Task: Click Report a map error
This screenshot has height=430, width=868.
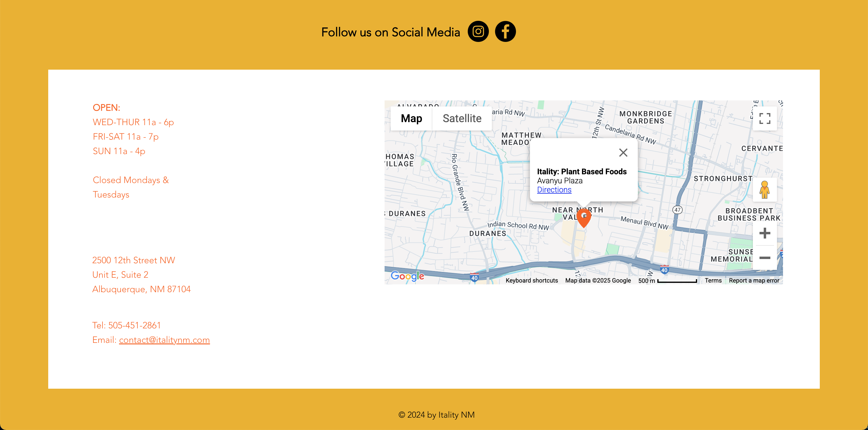Action: click(x=754, y=281)
